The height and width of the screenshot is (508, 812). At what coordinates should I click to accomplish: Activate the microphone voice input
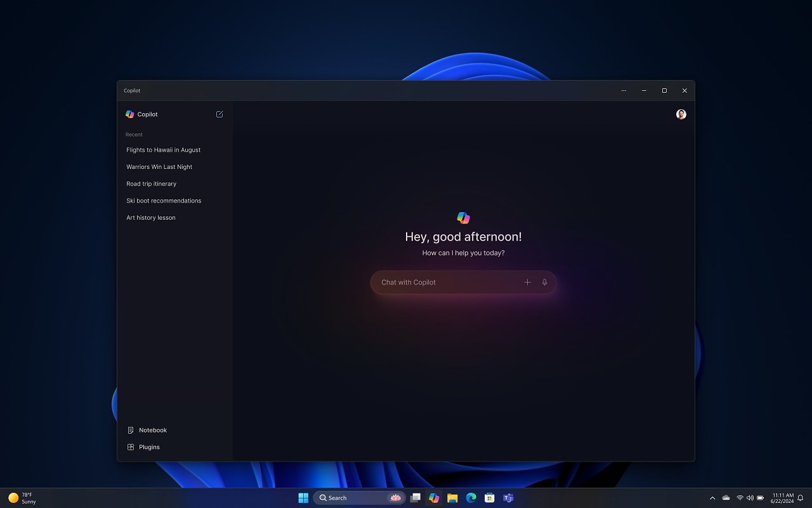(x=544, y=282)
